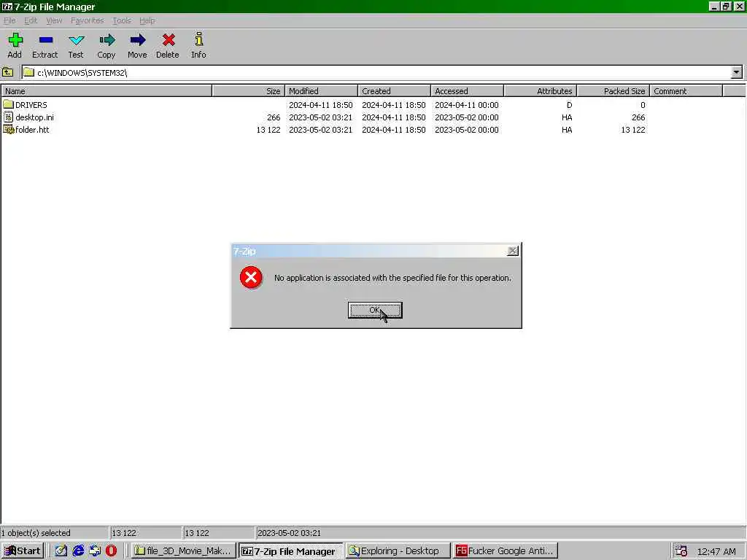Sort by Modified column header
The height and width of the screenshot is (560, 747).
[x=321, y=91]
